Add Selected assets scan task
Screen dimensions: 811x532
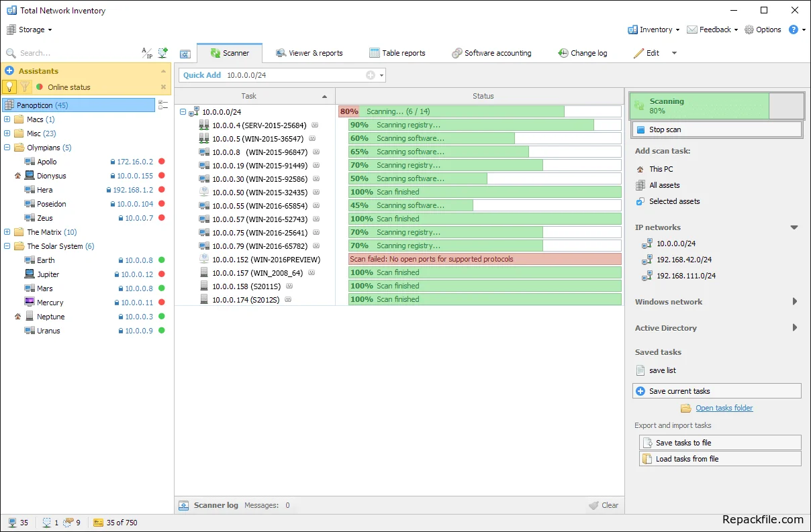click(668, 201)
